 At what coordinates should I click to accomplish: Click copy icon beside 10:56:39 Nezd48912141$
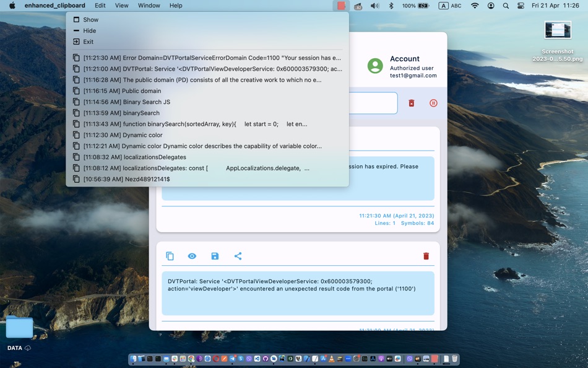tap(76, 179)
